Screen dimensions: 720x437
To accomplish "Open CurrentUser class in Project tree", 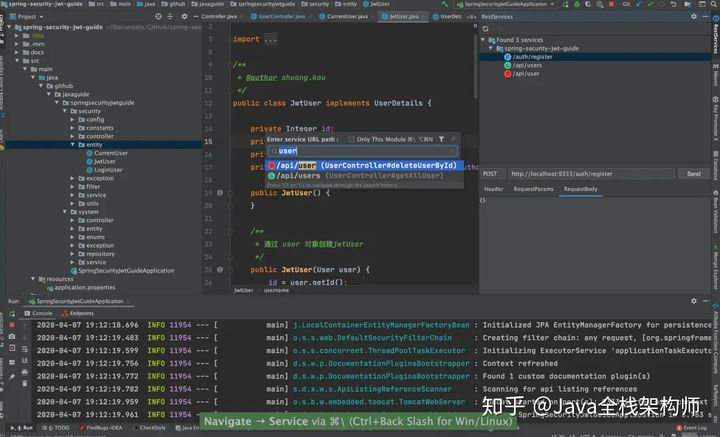I will pyautogui.click(x=107, y=153).
